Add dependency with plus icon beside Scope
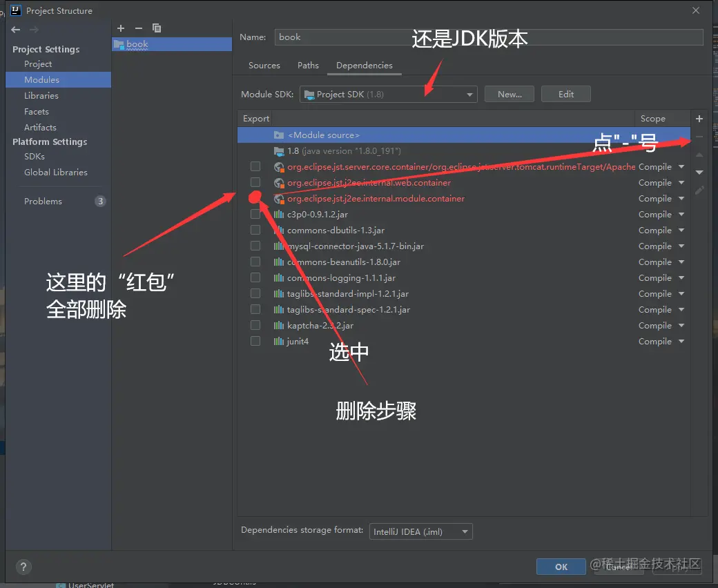The width and height of the screenshot is (718, 588). pyautogui.click(x=699, y=119)
